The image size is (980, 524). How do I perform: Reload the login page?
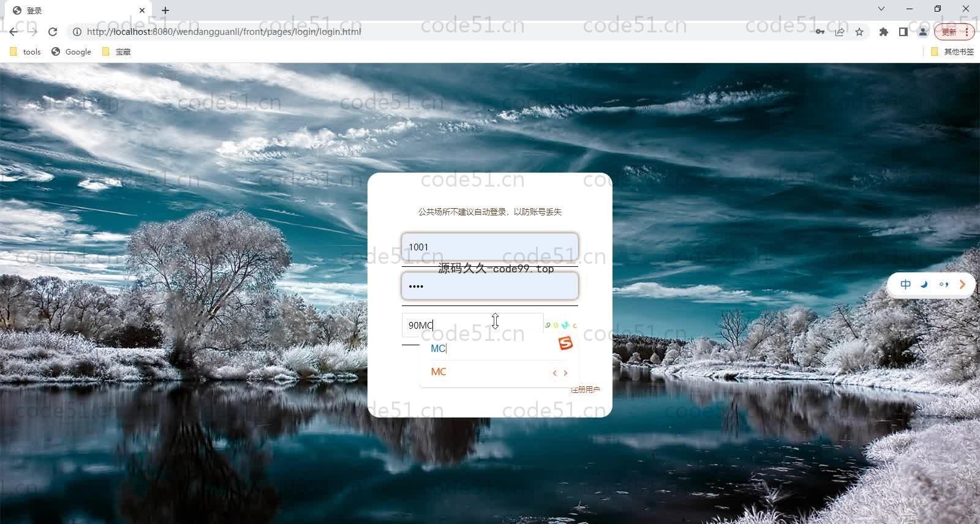[x=53, y=32]
